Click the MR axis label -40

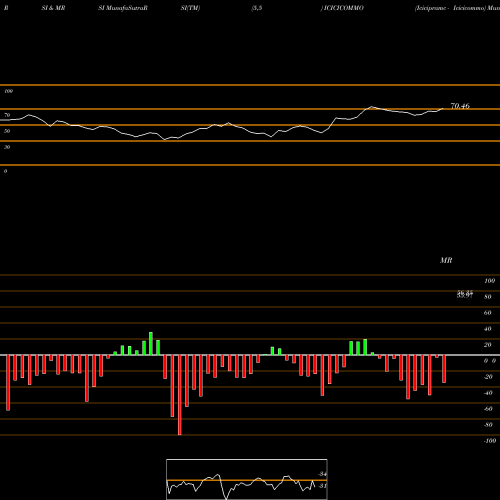488,393
